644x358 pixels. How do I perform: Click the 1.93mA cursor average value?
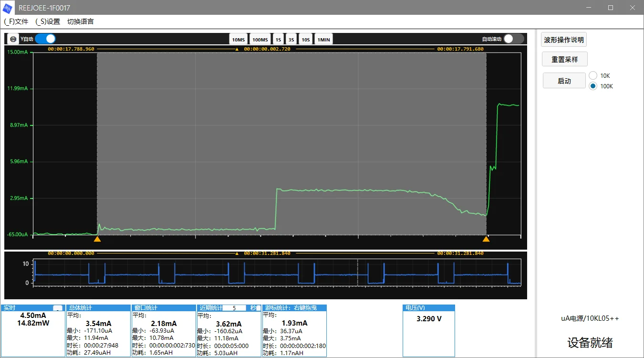coord(294,324)
